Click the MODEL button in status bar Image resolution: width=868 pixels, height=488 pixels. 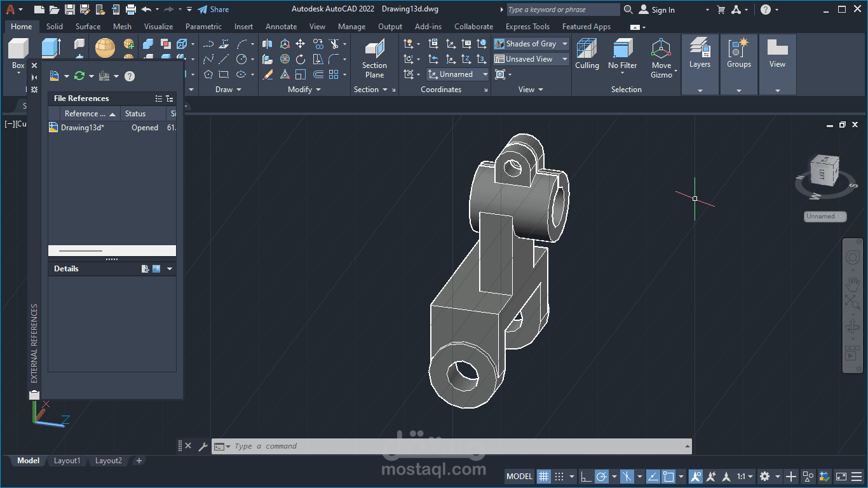(x=519, y=476)
